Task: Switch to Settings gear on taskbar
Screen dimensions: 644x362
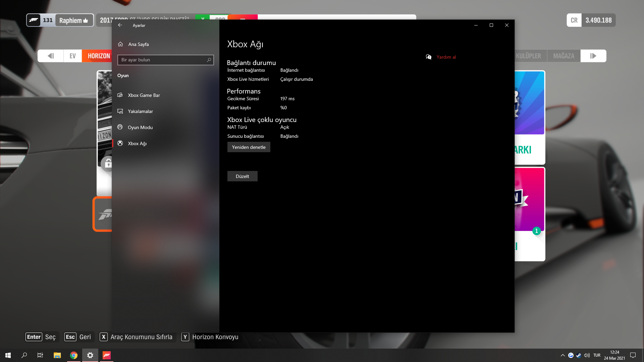Action: point(90,355)
